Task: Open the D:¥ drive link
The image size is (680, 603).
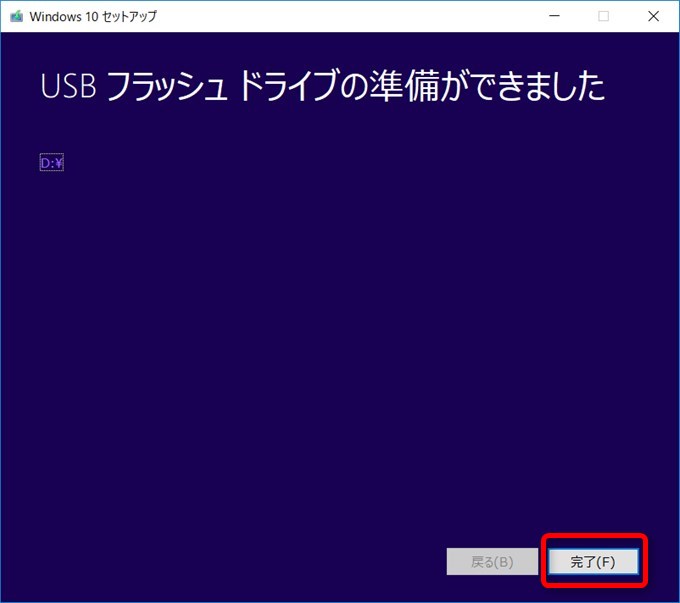Action: point(52,163)
